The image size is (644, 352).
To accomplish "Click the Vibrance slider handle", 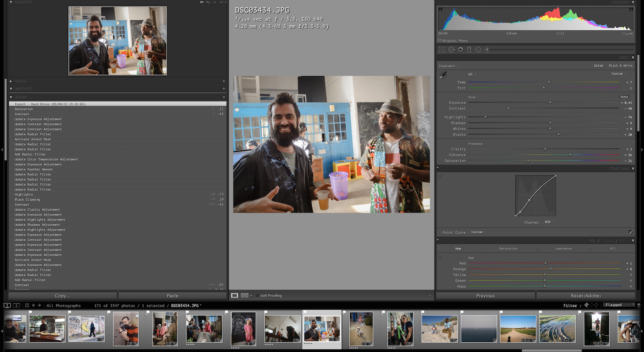I will pyautogui.click(x=570, y=154).
